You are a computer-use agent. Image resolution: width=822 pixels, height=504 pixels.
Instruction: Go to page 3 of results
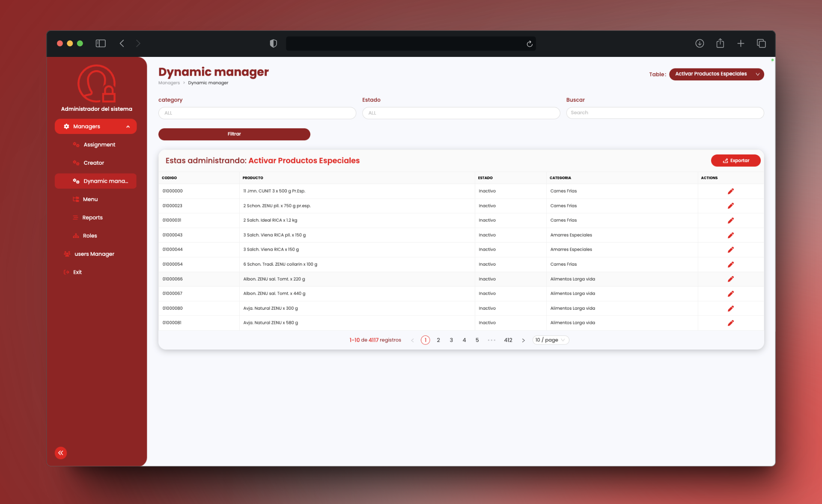click(x=451, y=340)
